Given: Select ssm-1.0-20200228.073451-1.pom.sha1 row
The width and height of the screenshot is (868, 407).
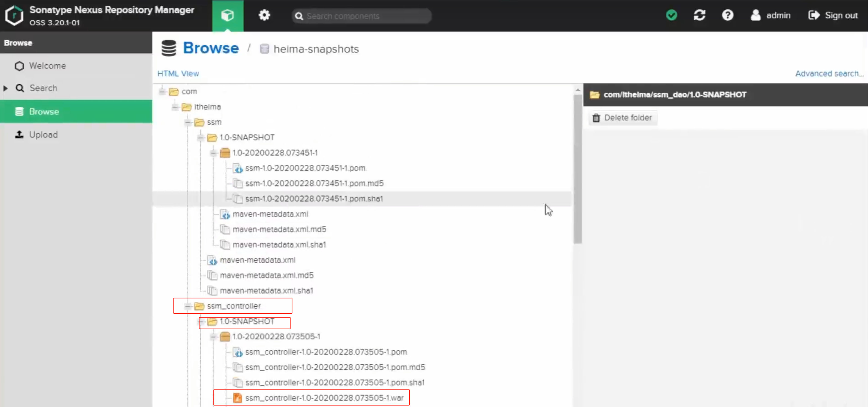Looking at the screenshot, I should [362, 199].
